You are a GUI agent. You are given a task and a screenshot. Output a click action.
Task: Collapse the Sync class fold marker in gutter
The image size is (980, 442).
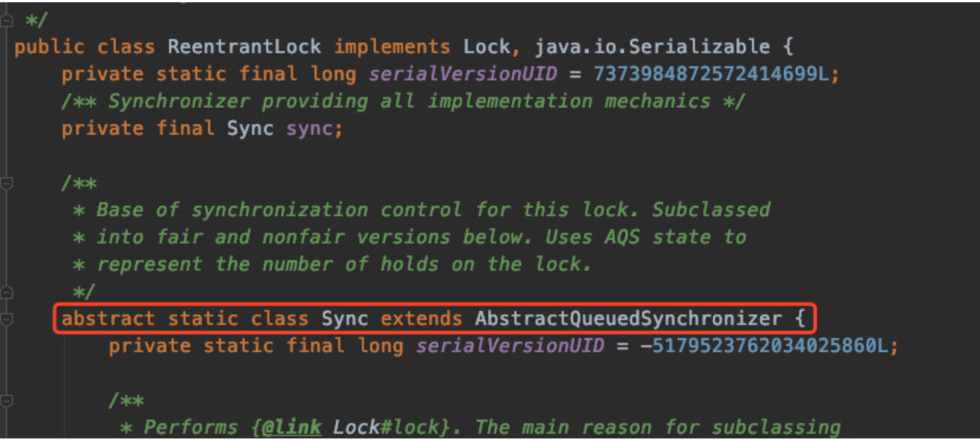coord(7,319)
